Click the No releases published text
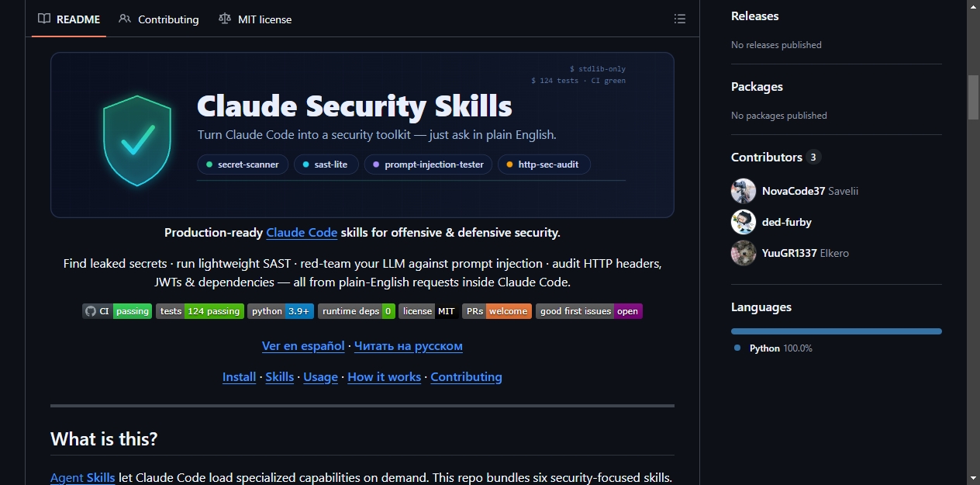This screenshot has width=980, height=485. (x=776, y=45)
